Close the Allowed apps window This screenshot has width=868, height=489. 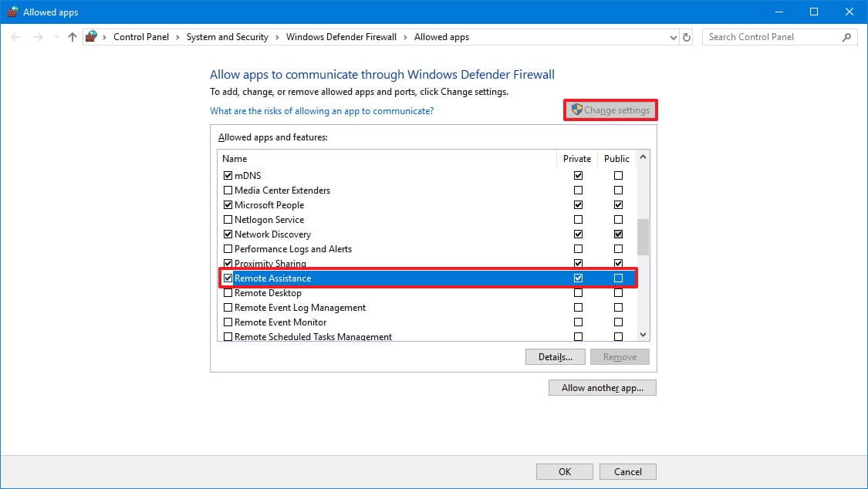[849, 12]
